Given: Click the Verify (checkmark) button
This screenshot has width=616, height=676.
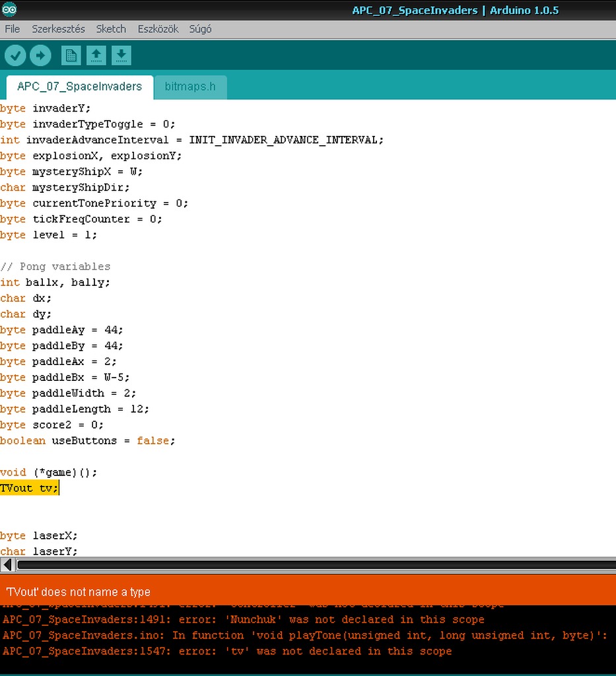Looking at the screenshot, I should (16, 55).
